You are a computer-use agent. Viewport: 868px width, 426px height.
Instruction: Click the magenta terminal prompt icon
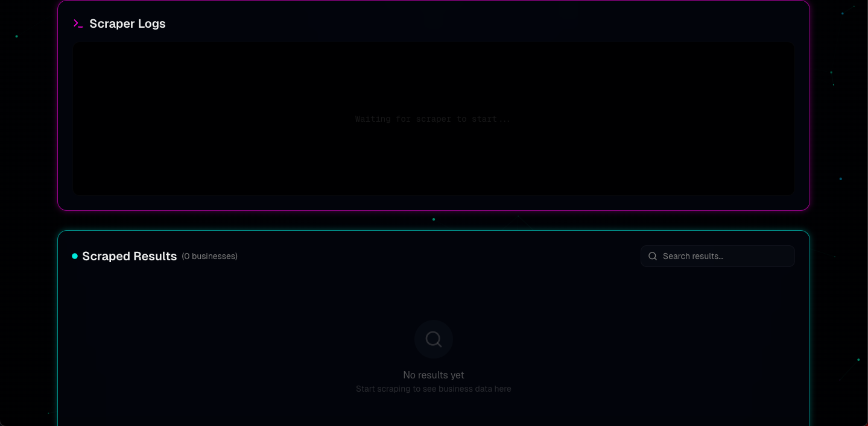click(x=78, y=23)
